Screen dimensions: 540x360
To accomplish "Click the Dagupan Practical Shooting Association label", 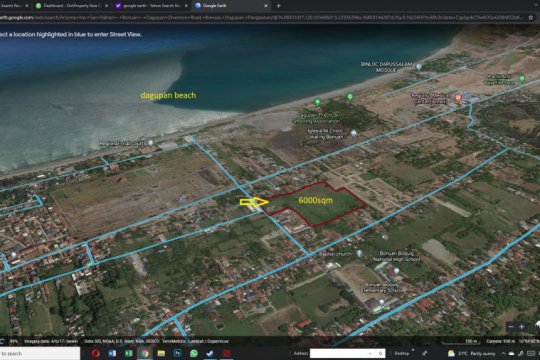I will pyautogui.click(x=316, y=118).
